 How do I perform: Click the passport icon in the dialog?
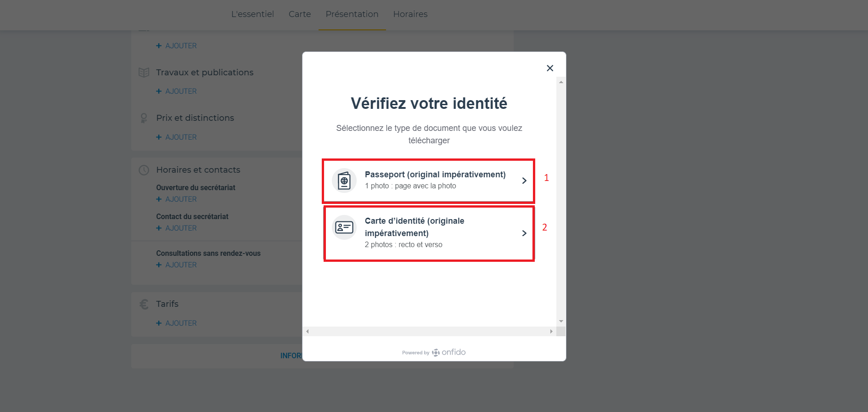pos(344,181)
